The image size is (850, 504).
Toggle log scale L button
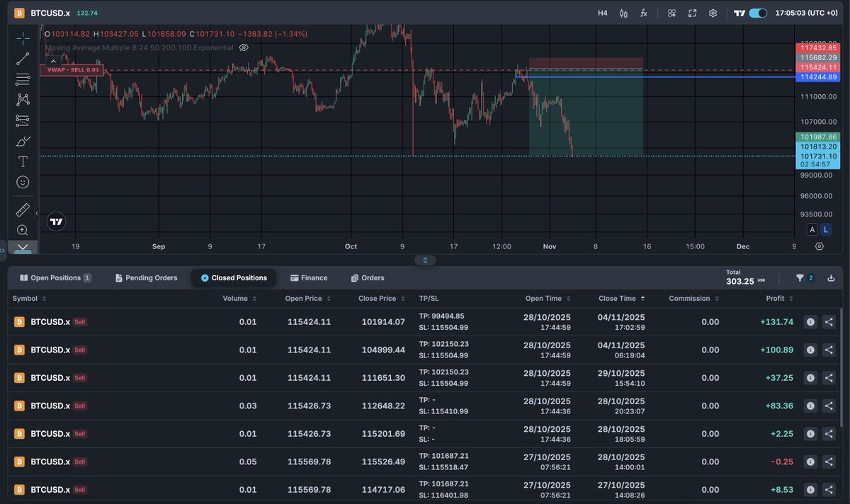826,229
